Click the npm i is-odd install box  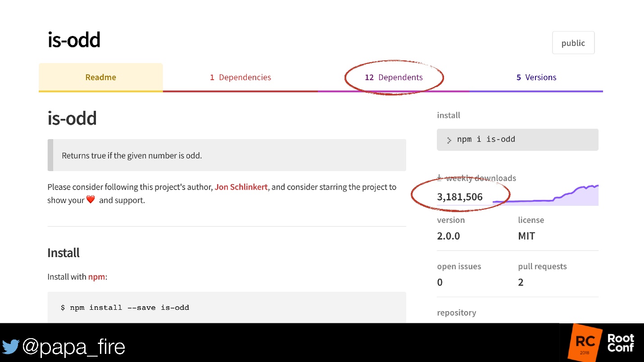tap(517, 140)
